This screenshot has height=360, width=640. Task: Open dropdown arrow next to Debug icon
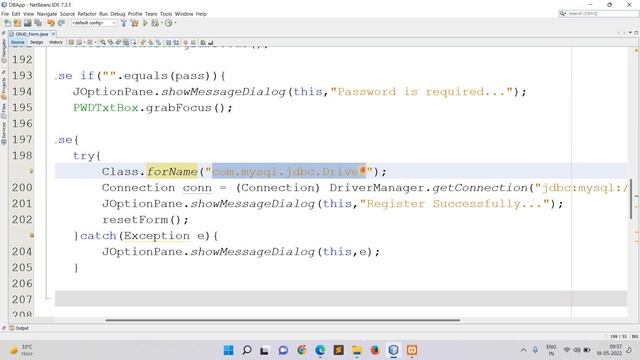(x=162, y=23)
